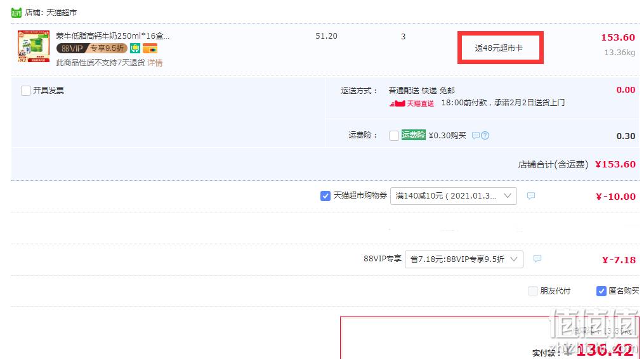Click the message icon beside 运费险
The image size is (644, 359).
click(476, 135)
